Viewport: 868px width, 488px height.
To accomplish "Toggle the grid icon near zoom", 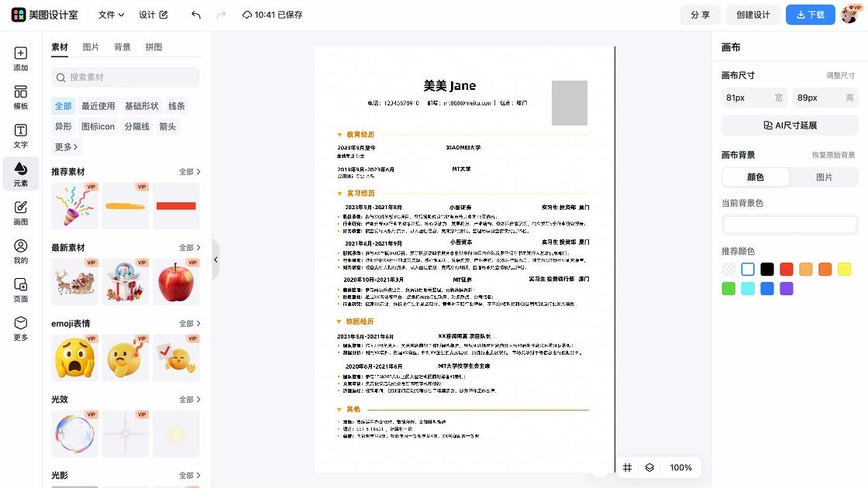I will [x=627, y=468].
